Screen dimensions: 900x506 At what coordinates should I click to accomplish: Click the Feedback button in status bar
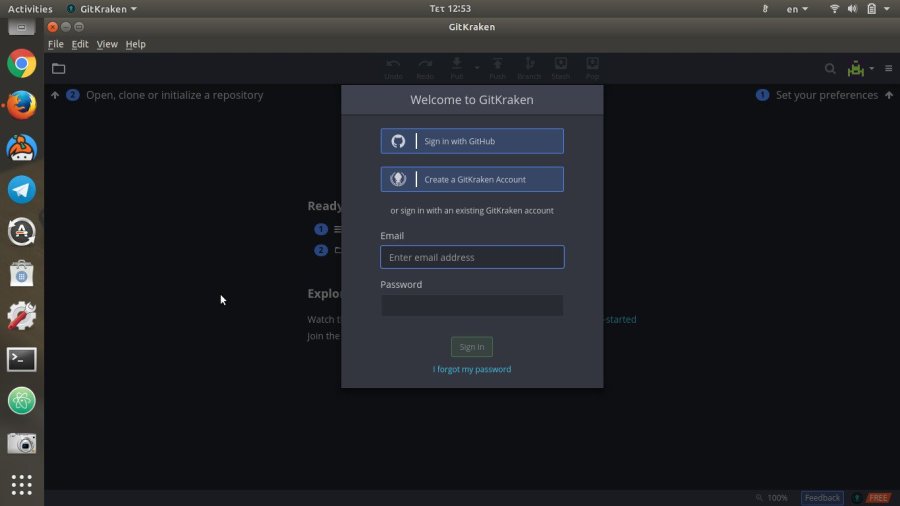point(822,498)
